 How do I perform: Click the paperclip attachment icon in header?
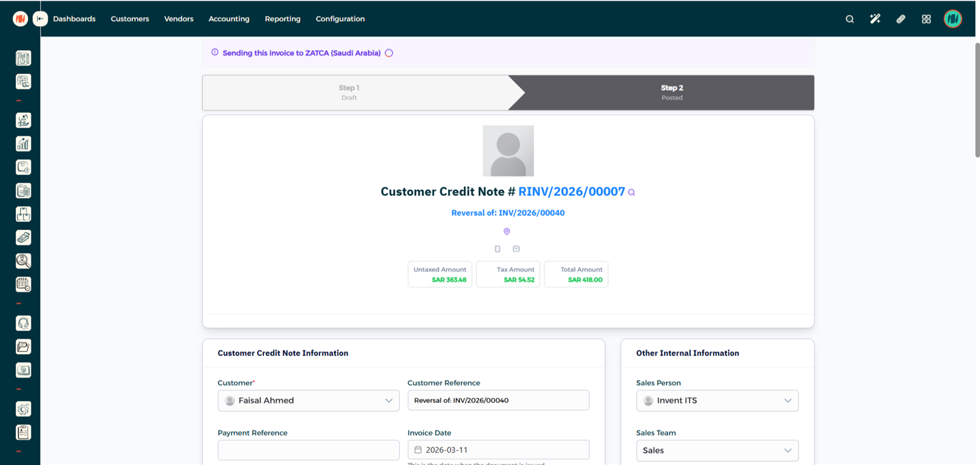(x=900, y=19)
